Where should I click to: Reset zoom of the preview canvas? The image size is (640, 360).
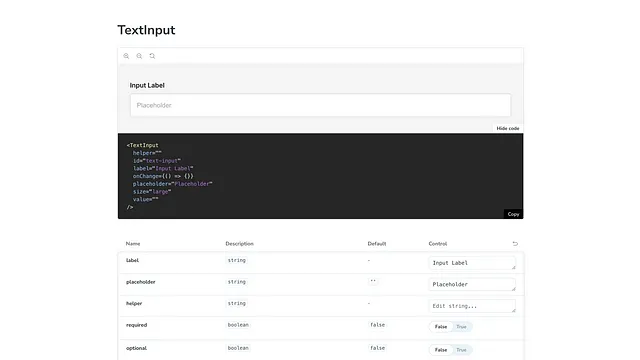[x=152, y=56]
